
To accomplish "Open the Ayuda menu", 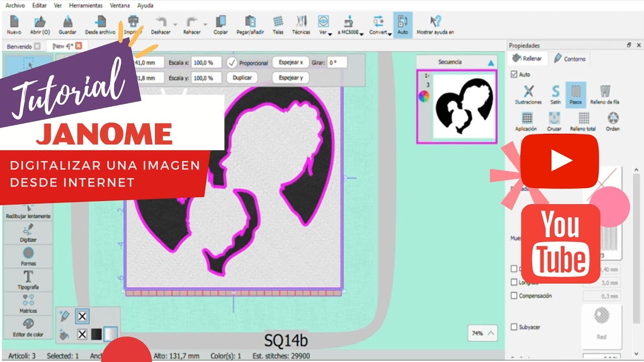I will [x=145, y=6].
